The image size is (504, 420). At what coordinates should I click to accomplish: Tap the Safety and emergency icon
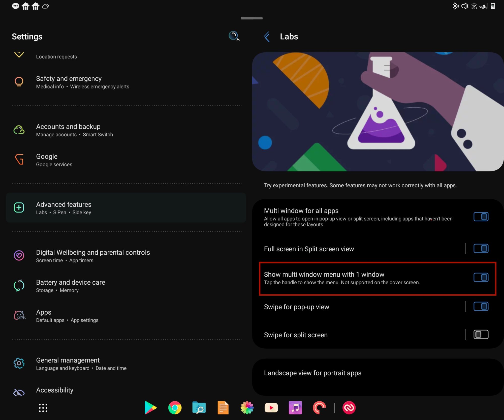pos(19,82)
